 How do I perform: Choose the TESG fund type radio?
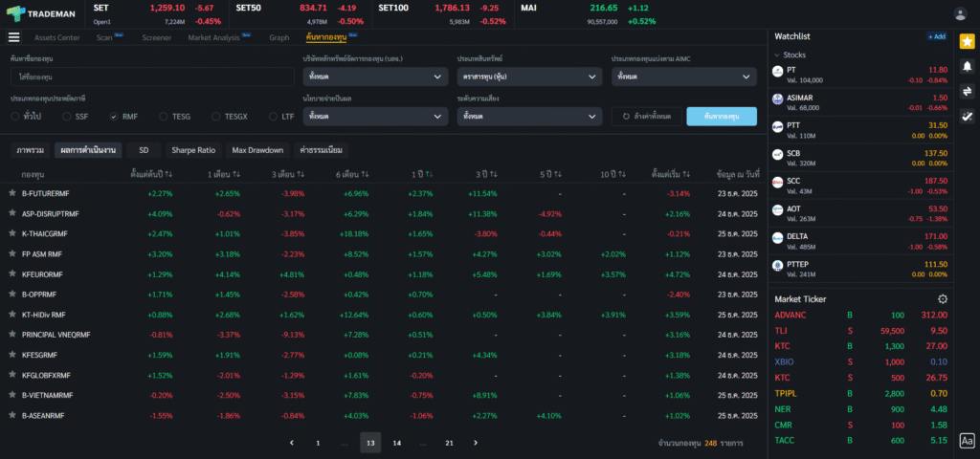pos(164,117)
